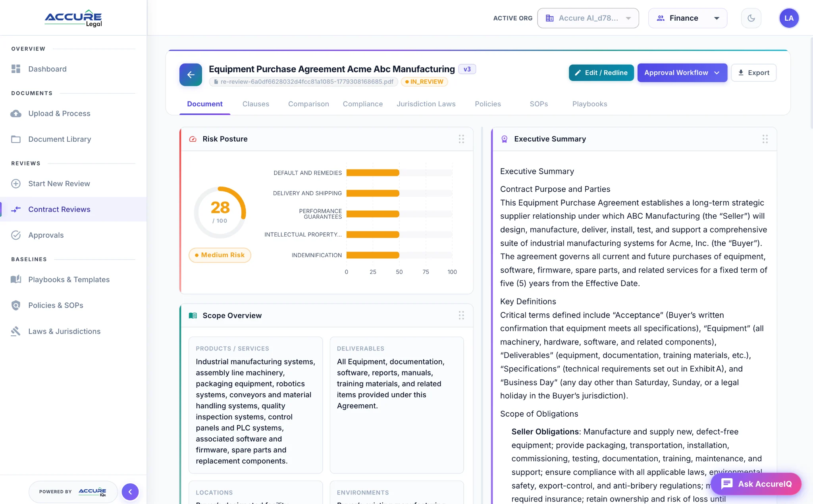Open the Playbooks tab
The height and width of the screenshot is (504, 813).
(590, 104)
